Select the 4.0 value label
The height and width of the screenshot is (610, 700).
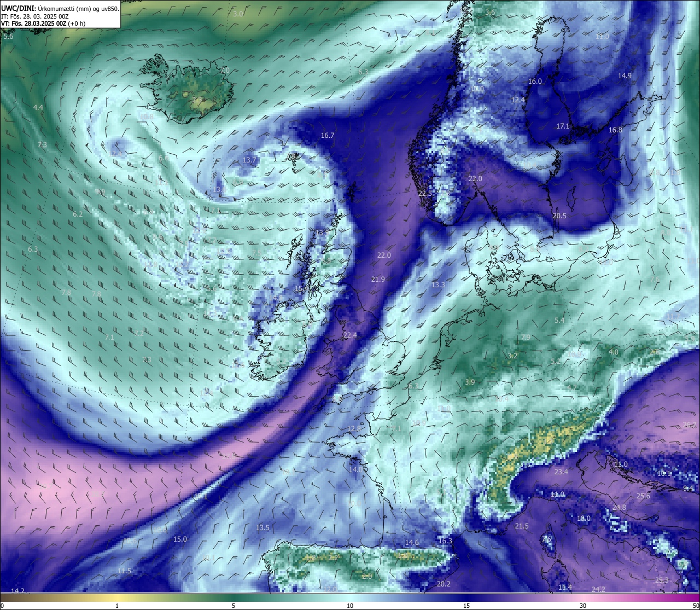614,352
